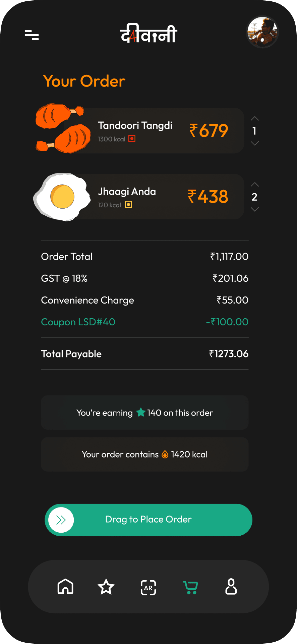
Task: Click the Diwani logo
Action: 148,34
